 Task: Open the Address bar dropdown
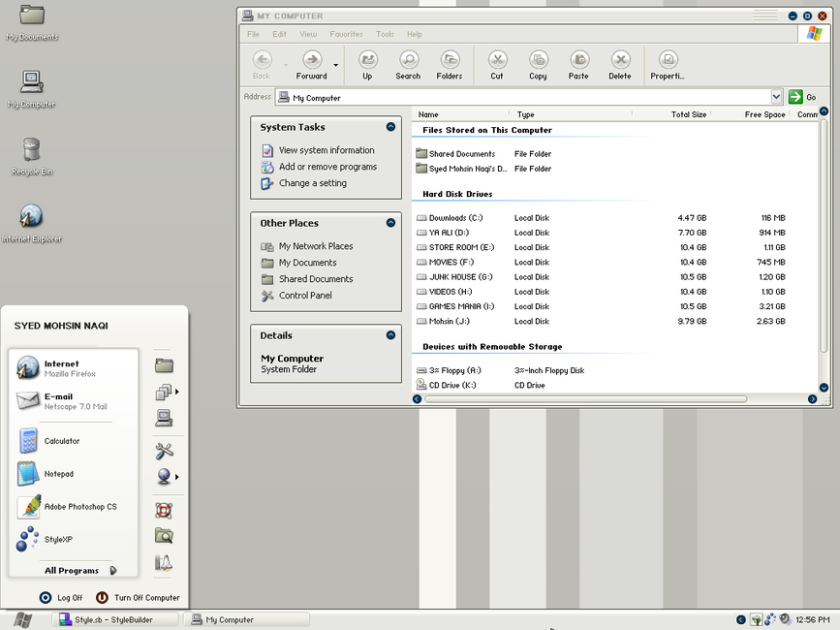[x=776, y=97]
